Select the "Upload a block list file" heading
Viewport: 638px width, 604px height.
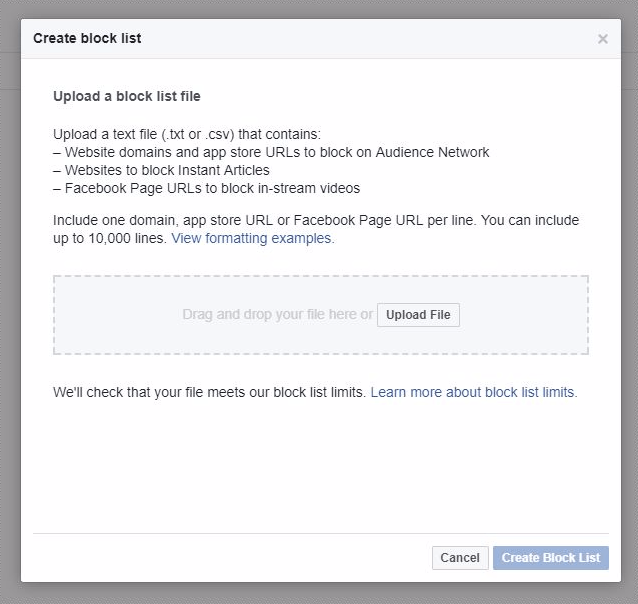127,96
